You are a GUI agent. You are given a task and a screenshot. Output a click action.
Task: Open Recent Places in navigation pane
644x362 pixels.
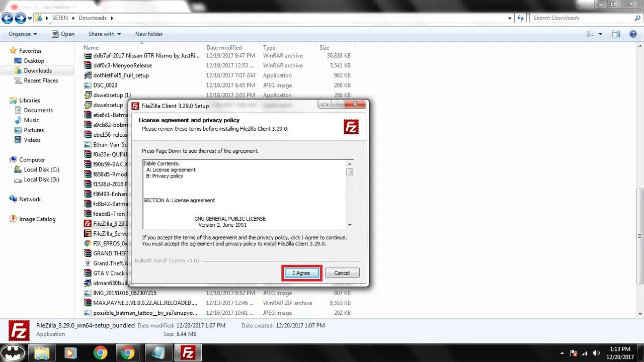point(41,80)
